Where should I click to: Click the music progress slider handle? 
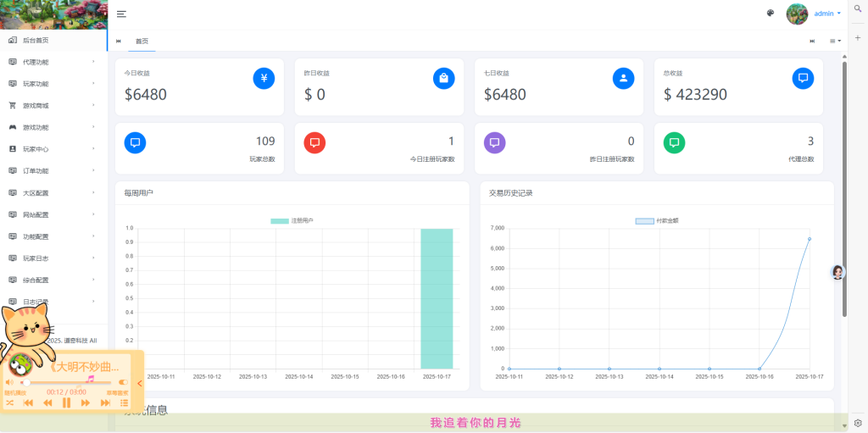[26, 383]
